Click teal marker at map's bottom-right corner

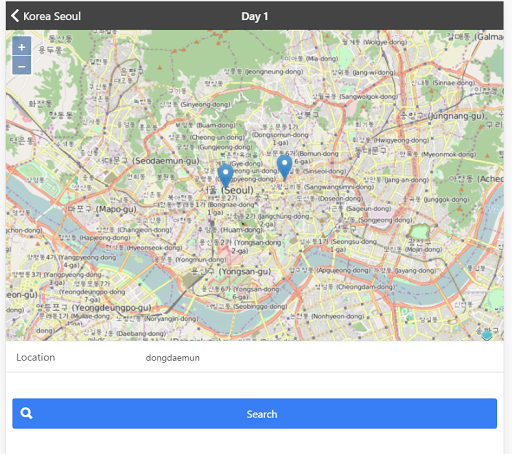tap(487, 335)
